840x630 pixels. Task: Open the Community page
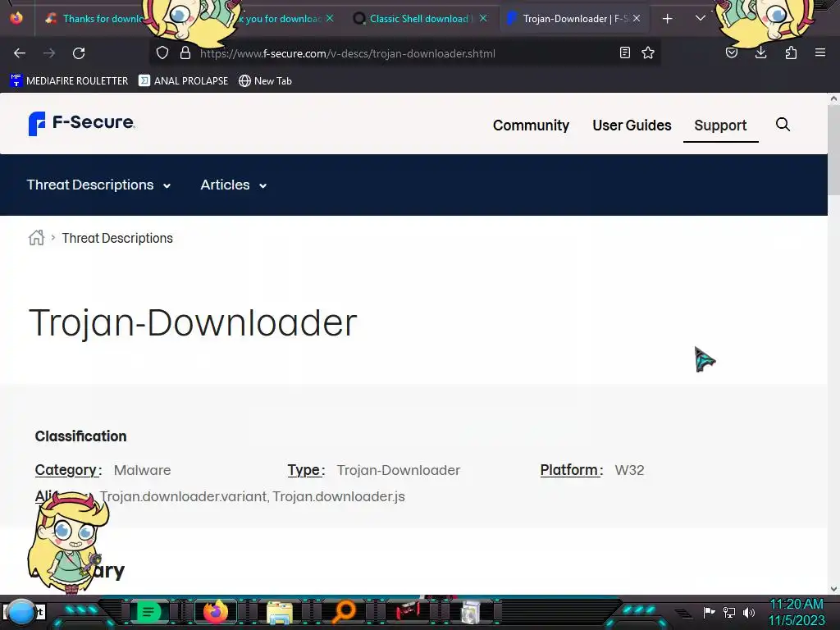(531, 126)
